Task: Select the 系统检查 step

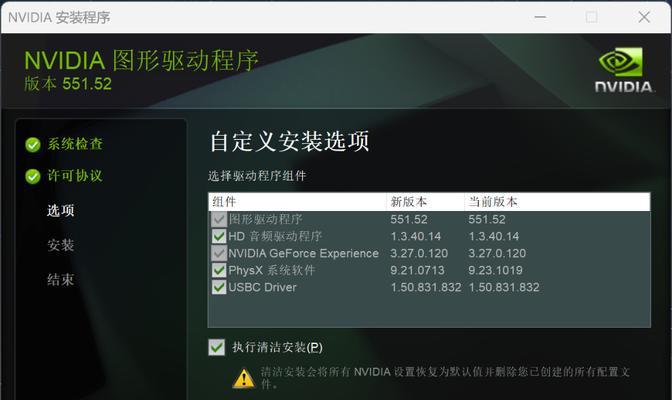Action: coord(75,144)
